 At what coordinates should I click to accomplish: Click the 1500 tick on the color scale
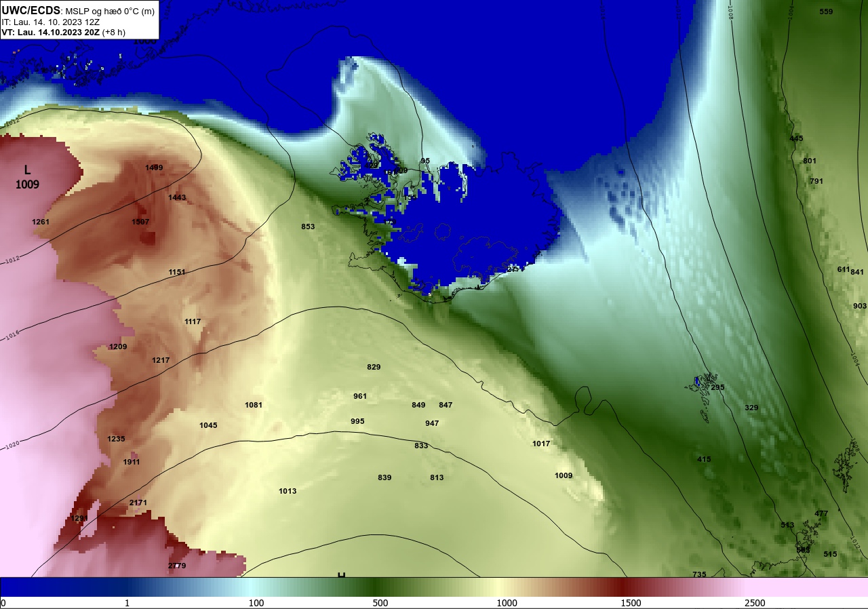coord(631,603)
